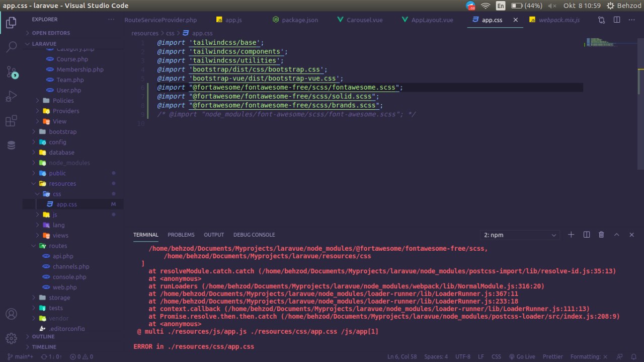The height and width of the screenshot is (362, 644).
Task: Open changes compare icon in editor toolbar
Action: pos(601,20)
